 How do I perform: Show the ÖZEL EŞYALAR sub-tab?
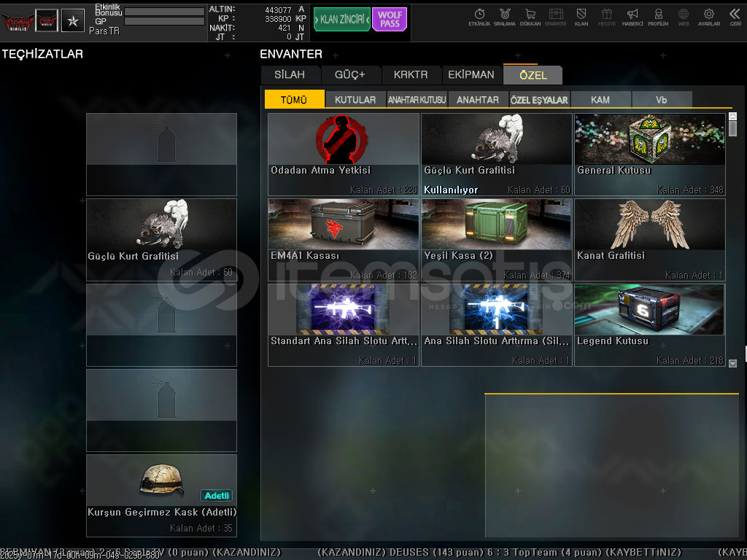[x=539, y=99]
